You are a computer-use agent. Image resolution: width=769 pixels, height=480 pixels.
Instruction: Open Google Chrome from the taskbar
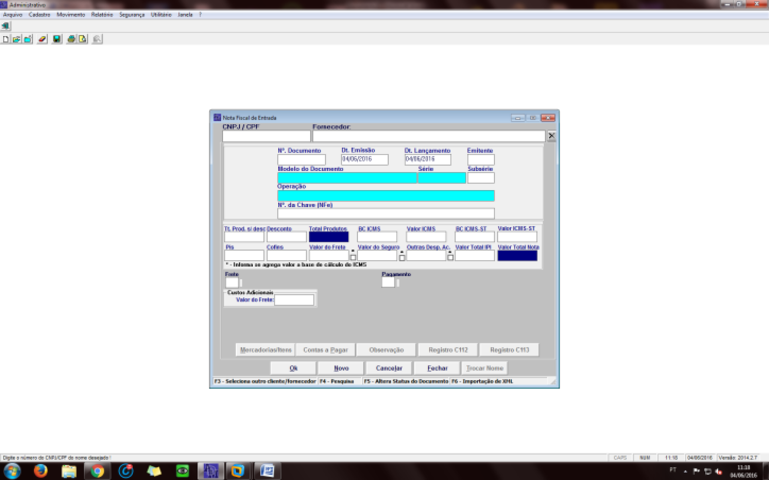(x=97, y=469)
